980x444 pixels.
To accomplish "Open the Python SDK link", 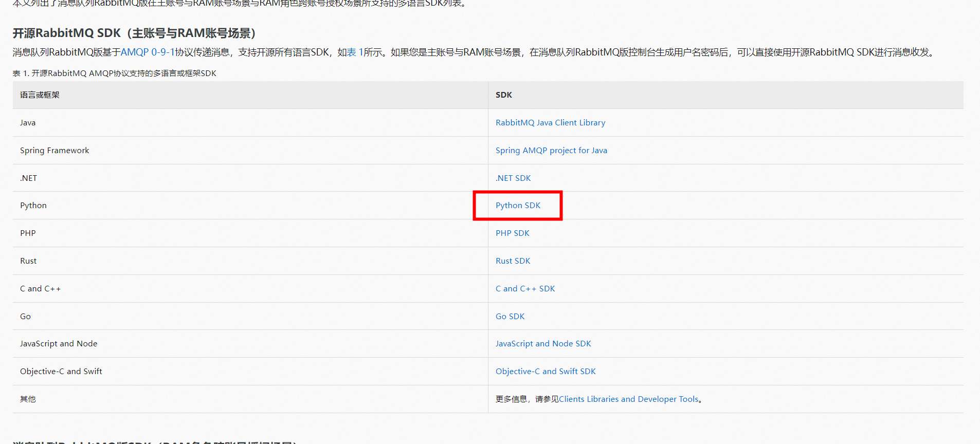I will pos(518,206).
